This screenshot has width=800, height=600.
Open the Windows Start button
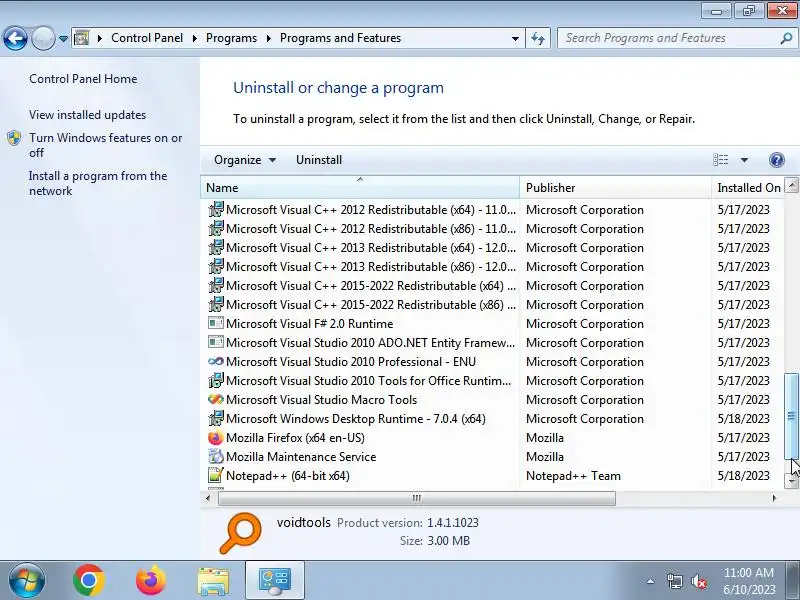[x=27, y=580]
